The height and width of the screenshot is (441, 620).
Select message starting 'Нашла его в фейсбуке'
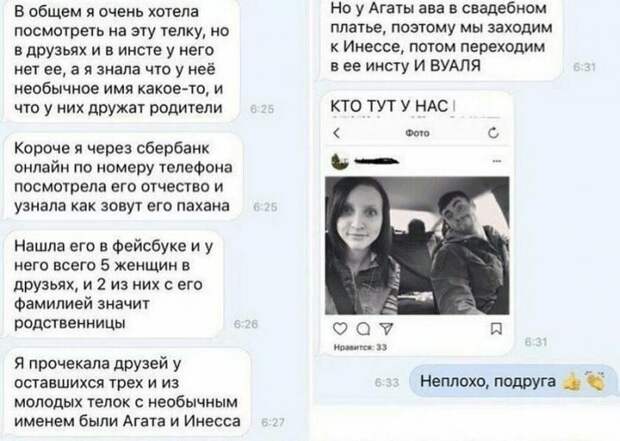click(113, 284)
